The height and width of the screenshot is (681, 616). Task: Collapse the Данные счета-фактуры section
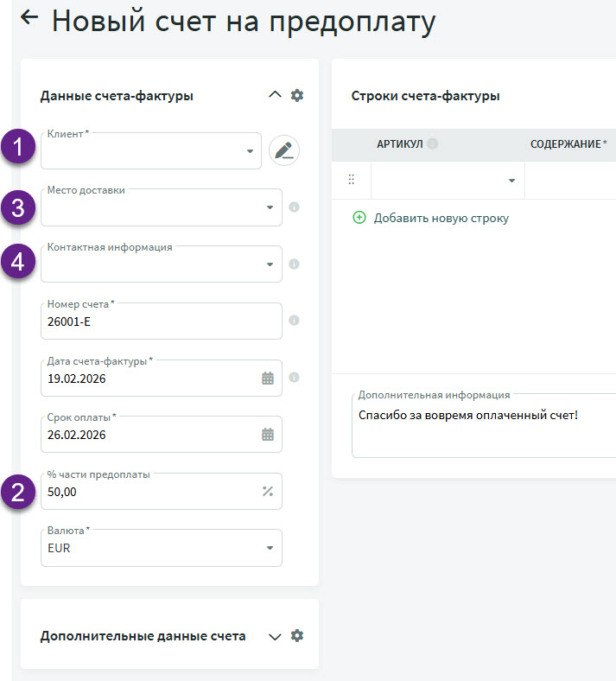[x=276, y=95]
